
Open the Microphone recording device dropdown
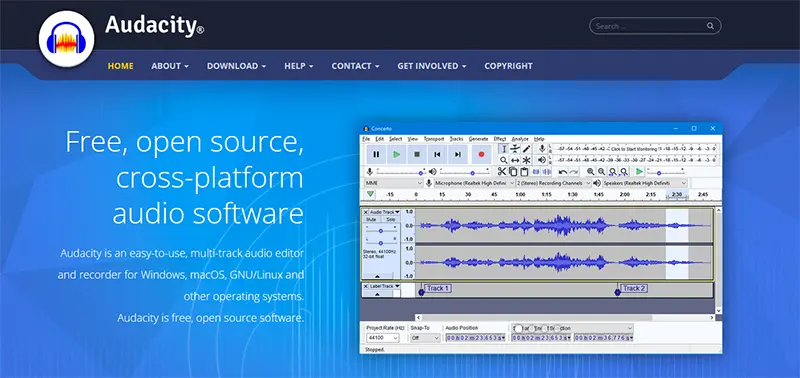pos(474,183)
